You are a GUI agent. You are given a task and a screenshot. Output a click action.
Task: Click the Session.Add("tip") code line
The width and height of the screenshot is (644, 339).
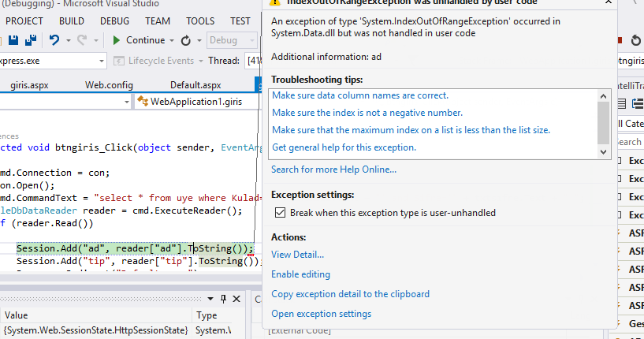[138, 261]
